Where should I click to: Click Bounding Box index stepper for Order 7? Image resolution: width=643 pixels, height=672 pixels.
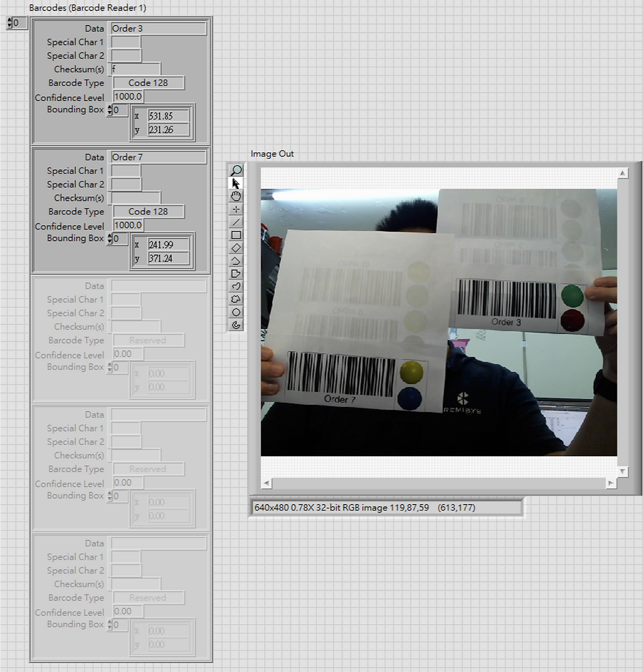click(x=110, y=238)
